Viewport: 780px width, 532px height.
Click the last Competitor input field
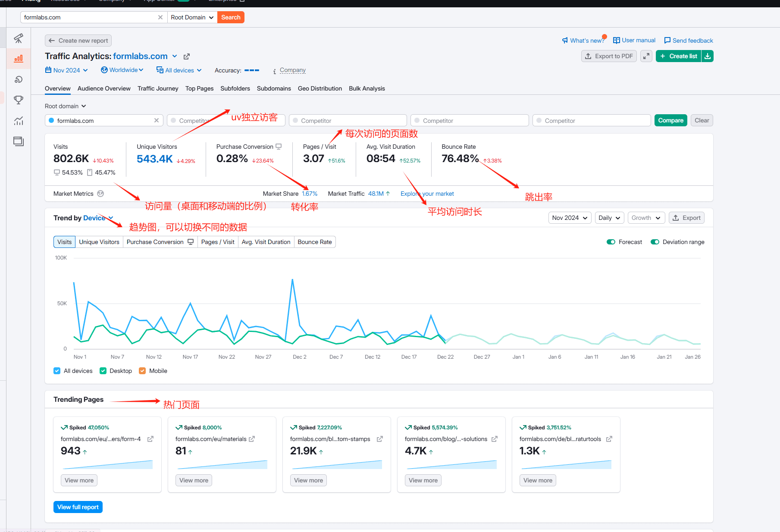[x=592, y=120]
